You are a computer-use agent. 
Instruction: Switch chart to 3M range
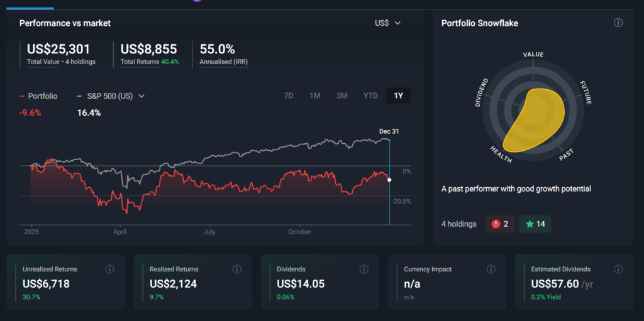[x=341, y=95]
